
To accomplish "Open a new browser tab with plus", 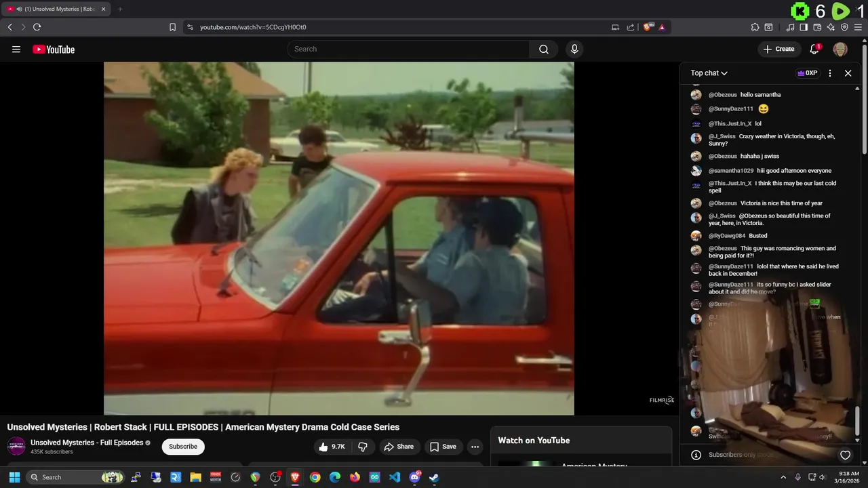I will [x=120, y=9].
